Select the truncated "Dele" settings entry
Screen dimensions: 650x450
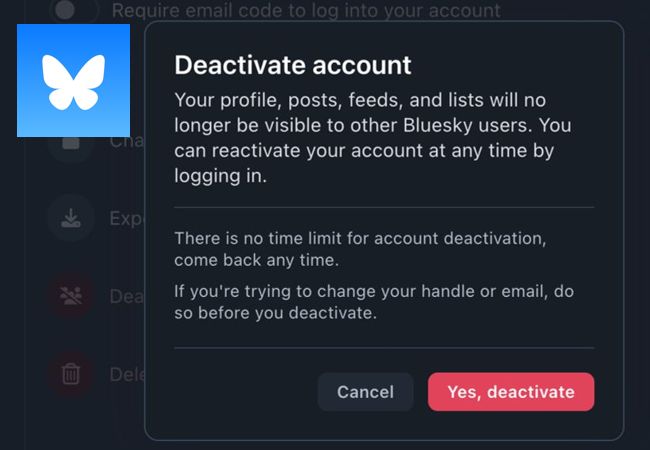click(127, 375)
